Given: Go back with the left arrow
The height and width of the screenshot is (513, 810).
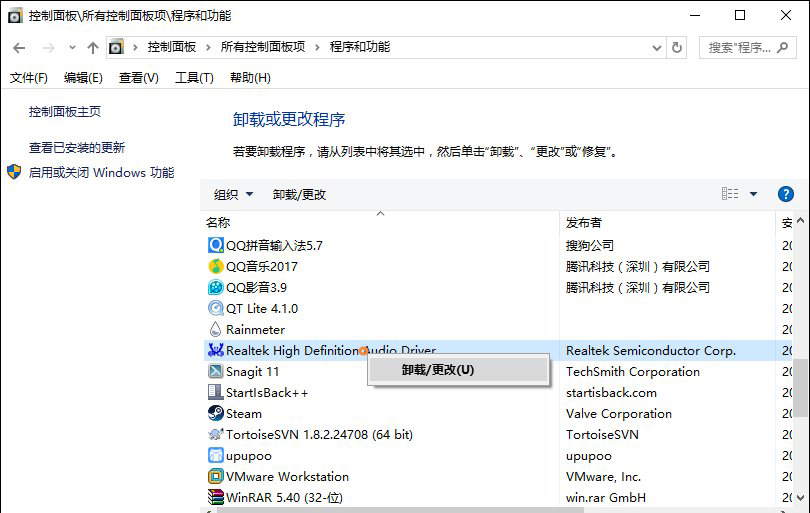Looking at the screenshot, I should [19, 48].
